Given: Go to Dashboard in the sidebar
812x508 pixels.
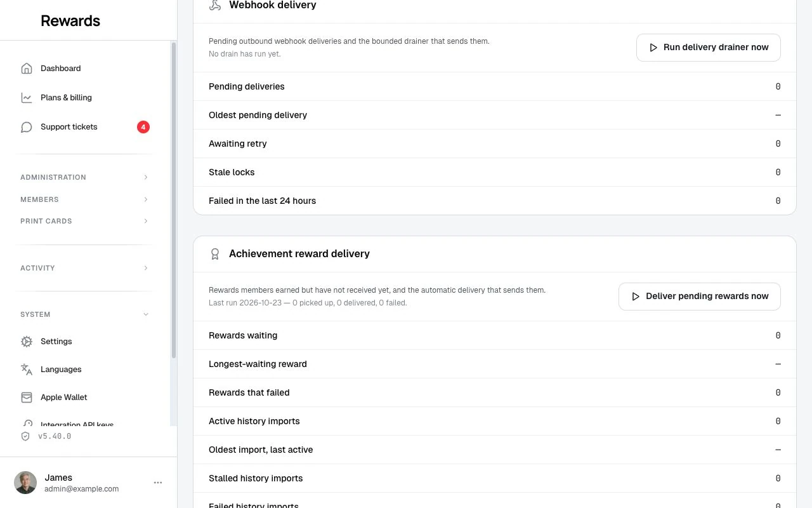Looking at the screenshot, I should tap(86, 69).
